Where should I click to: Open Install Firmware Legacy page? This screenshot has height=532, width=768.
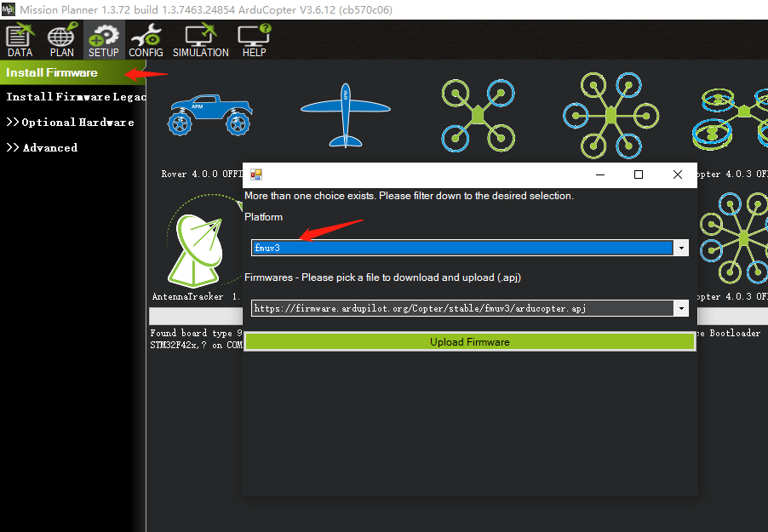click(x=76, y=97)
